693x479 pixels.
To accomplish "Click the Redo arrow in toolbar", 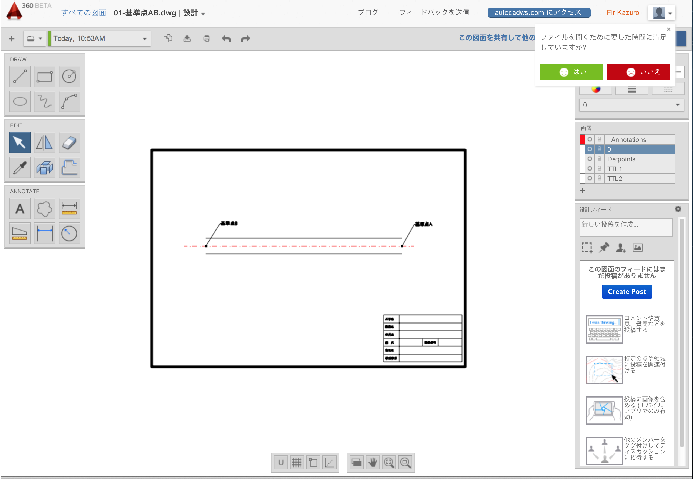I will 245,39.
